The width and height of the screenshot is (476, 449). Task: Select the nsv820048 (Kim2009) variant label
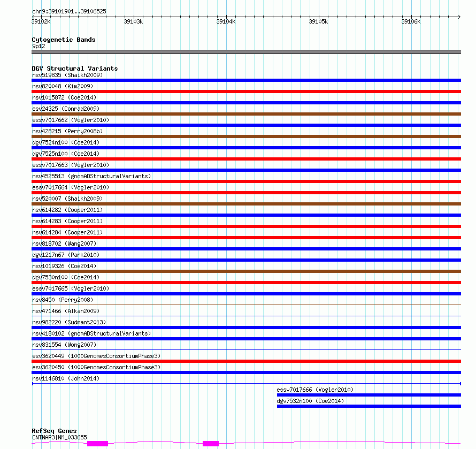63,86
